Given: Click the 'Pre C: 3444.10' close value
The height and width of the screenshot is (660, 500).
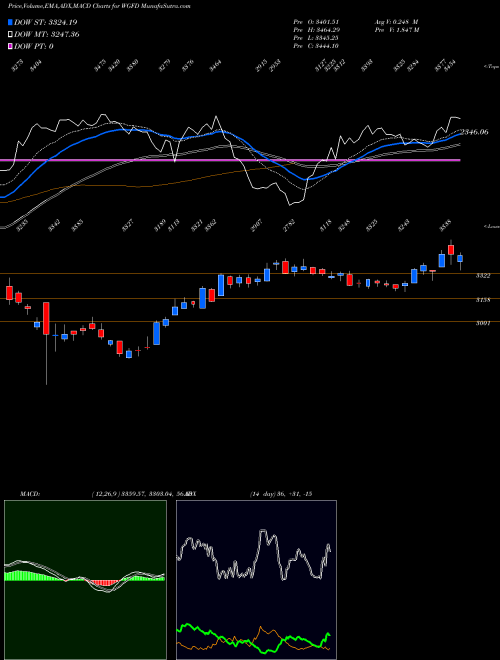Looking at the screenshot, I should [x=317, y=46].
